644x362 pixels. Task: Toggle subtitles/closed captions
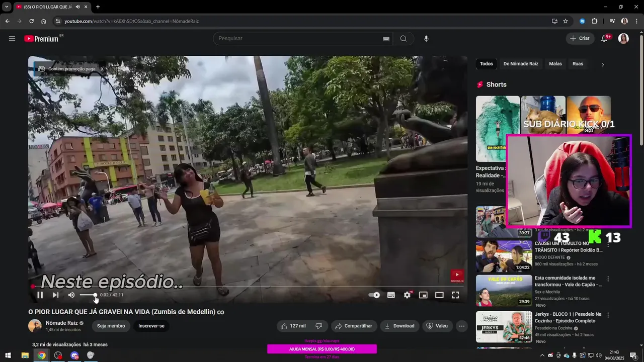tap(391, 295)
